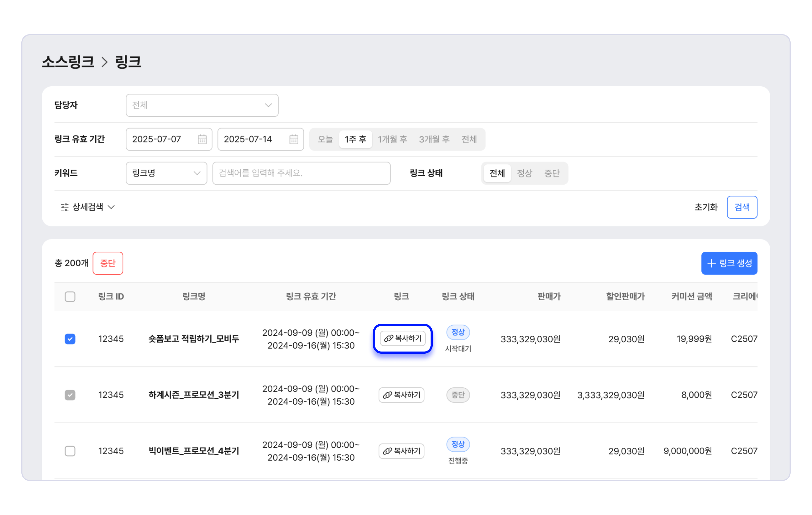Copy link for 숏폼보고 적립하기_모비두
The height and width of the screenshot is (515, 812).
click(x=403, y=338)
